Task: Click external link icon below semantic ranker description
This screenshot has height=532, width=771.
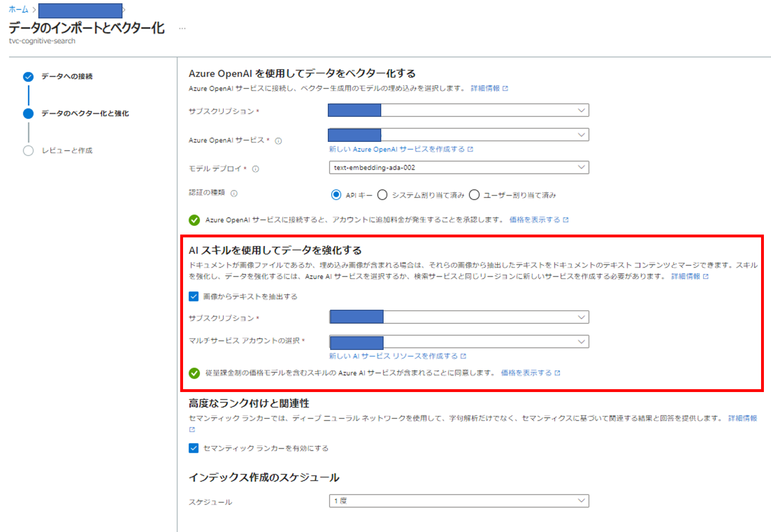Action: coord(192,429)
